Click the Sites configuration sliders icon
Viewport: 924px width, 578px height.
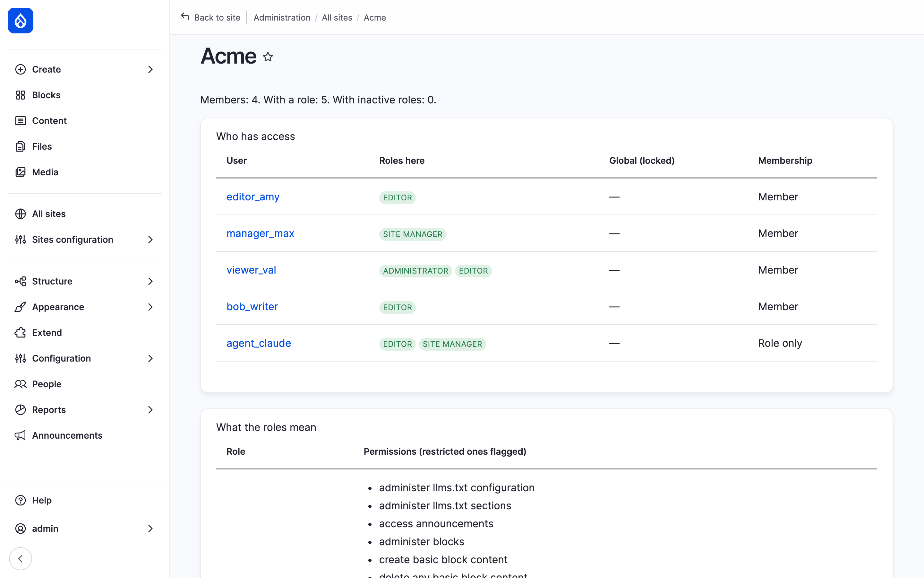(21, 239)
